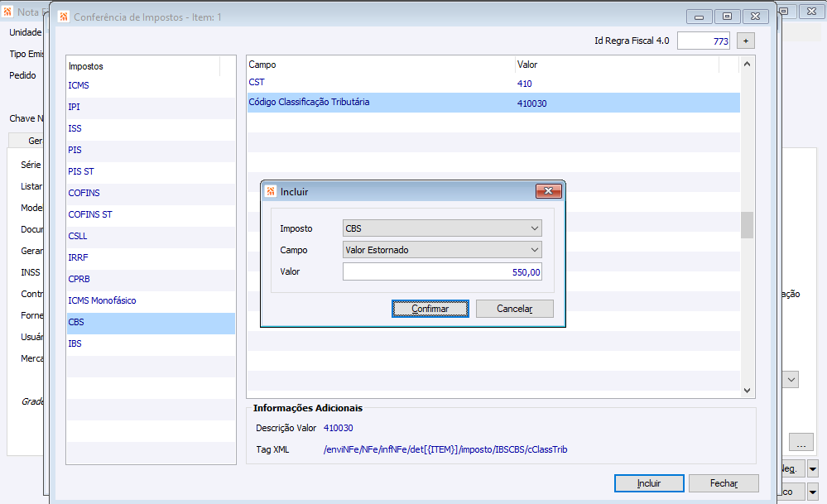Select IPI in the Impostos list

[151, 107]
